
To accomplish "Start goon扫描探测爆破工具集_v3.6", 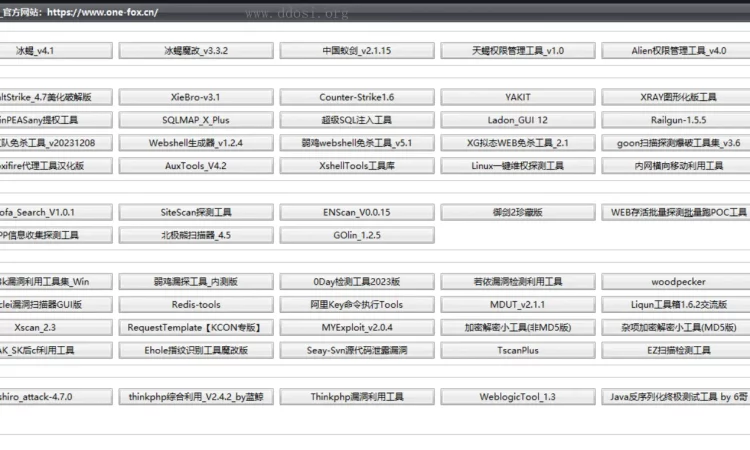I will (676, 143).
